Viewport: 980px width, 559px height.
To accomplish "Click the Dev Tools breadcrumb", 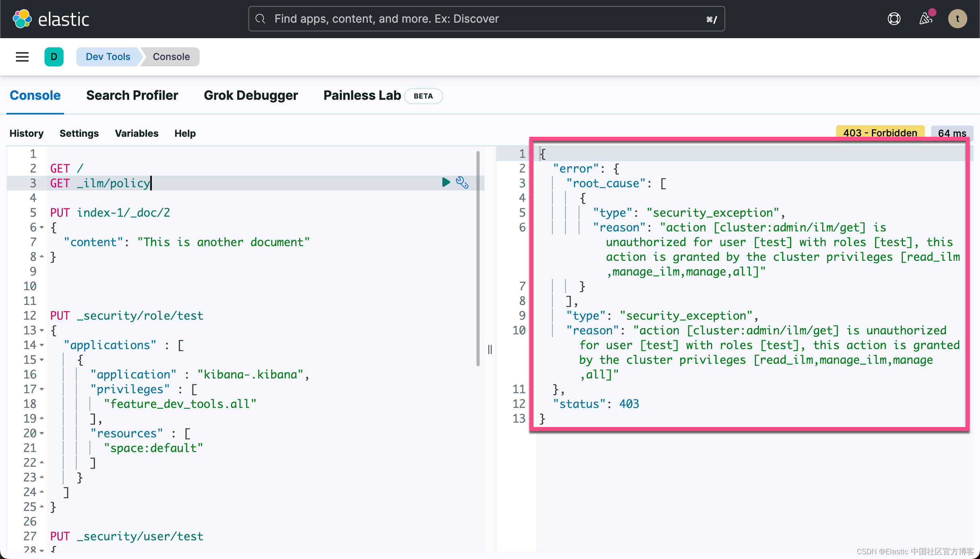I will [108, 57].
